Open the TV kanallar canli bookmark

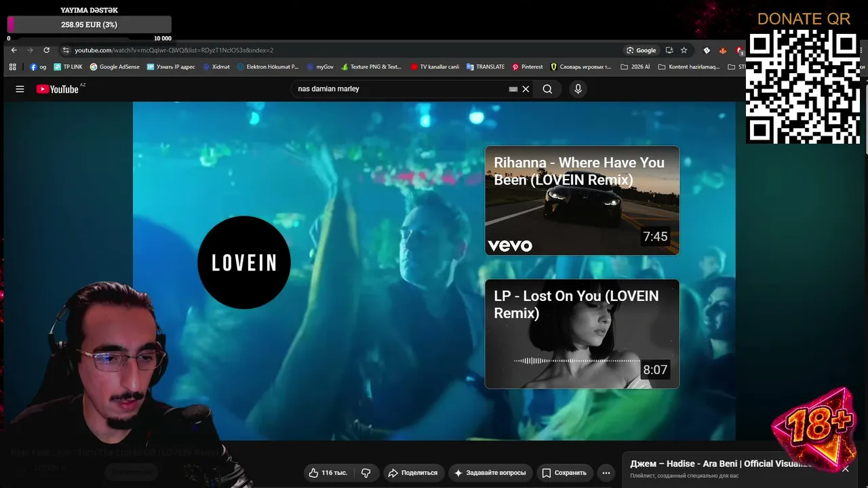435,67
